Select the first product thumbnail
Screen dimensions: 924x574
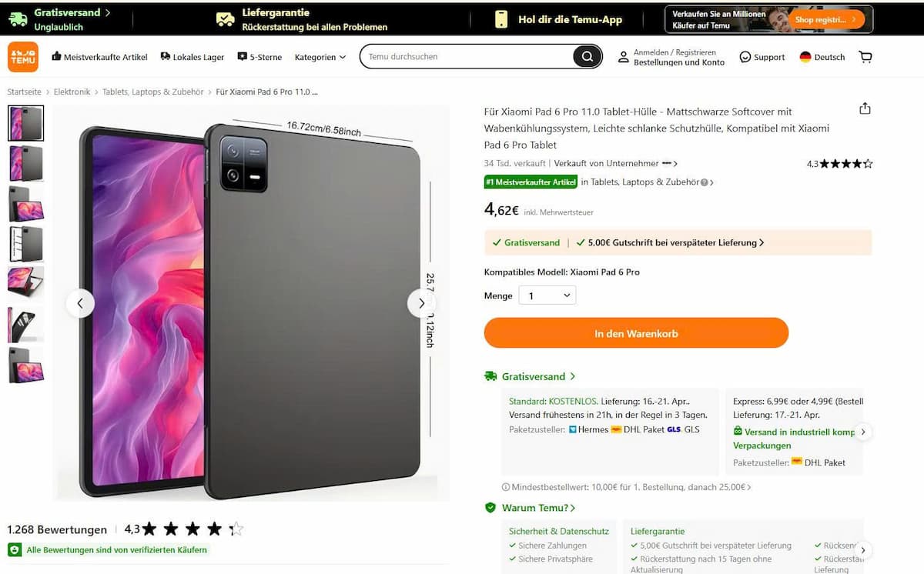pyautogui.click(x=26, y=123)
